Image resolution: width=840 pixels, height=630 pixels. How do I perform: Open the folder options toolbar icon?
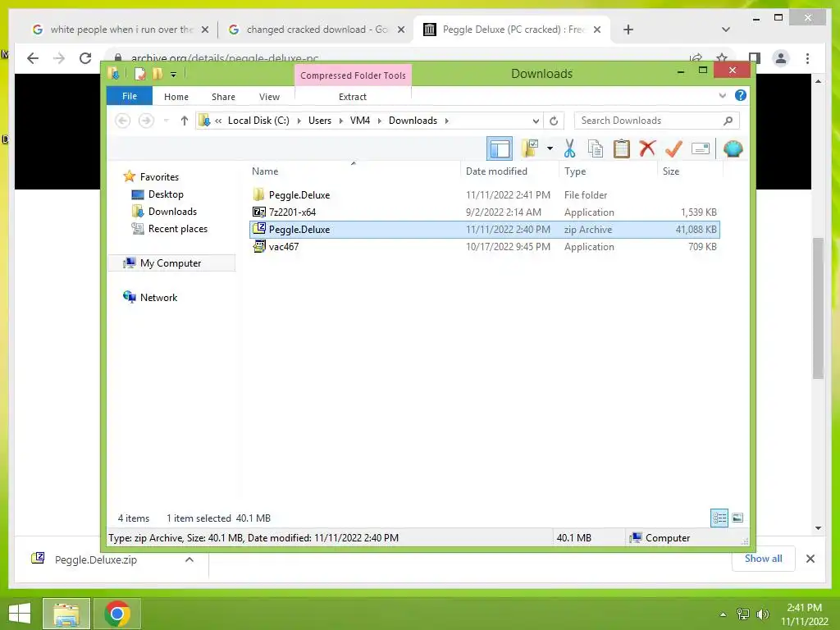tap(530, 148)
